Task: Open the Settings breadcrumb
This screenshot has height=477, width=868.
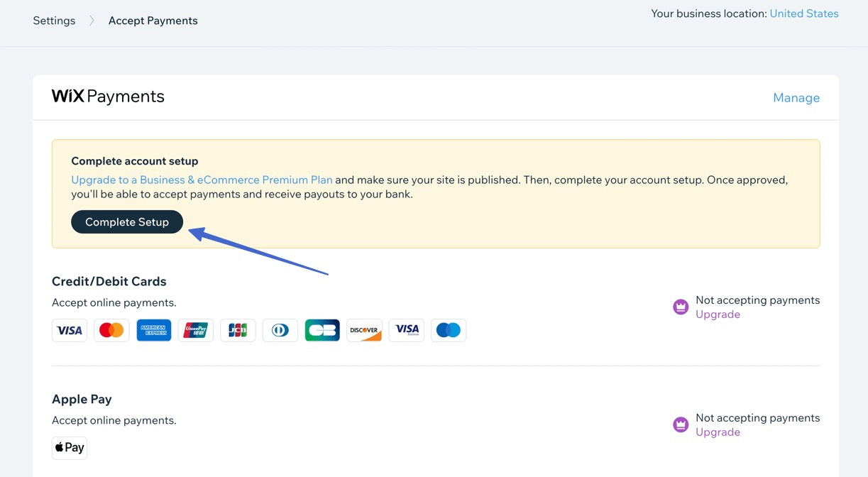Action: pyautogui.click(x=53, y=20)
